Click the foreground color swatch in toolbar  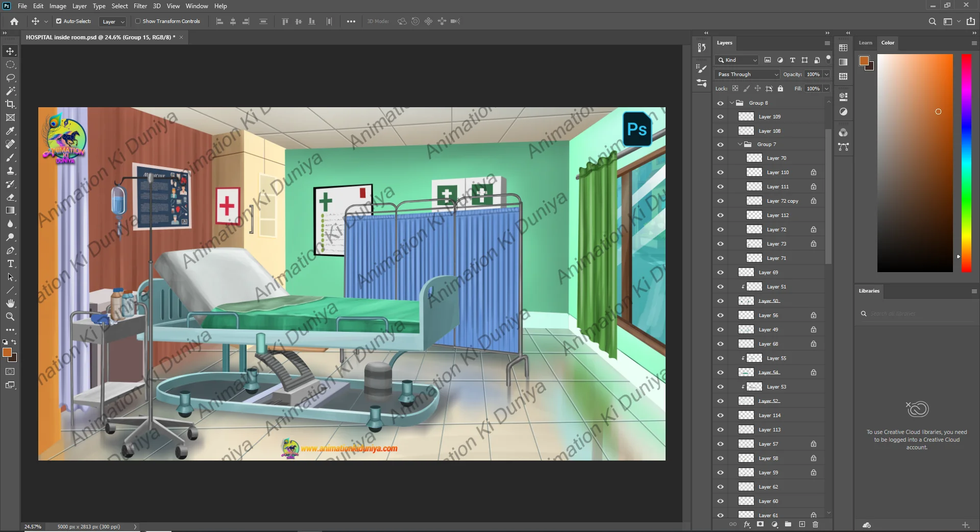click(x=7, y=353)
